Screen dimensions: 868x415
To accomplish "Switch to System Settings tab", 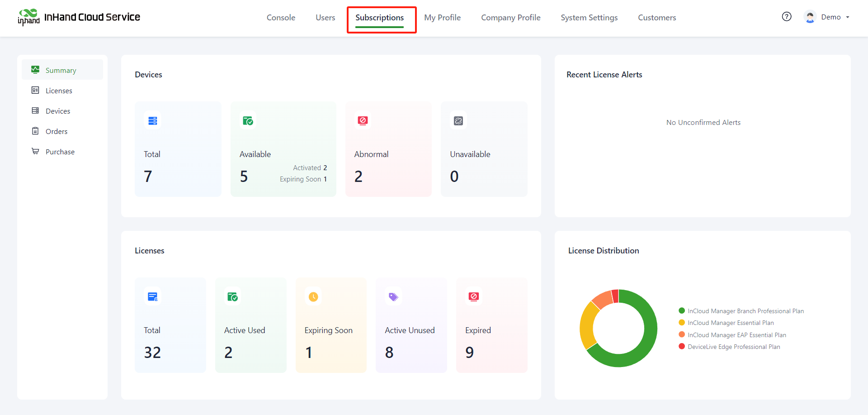I will pyautogui.click(x=589, y=18).
